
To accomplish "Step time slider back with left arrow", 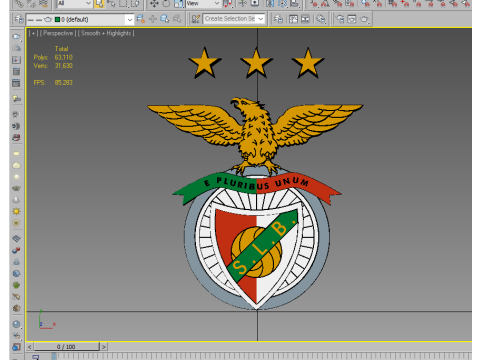I will coord(29,347).
